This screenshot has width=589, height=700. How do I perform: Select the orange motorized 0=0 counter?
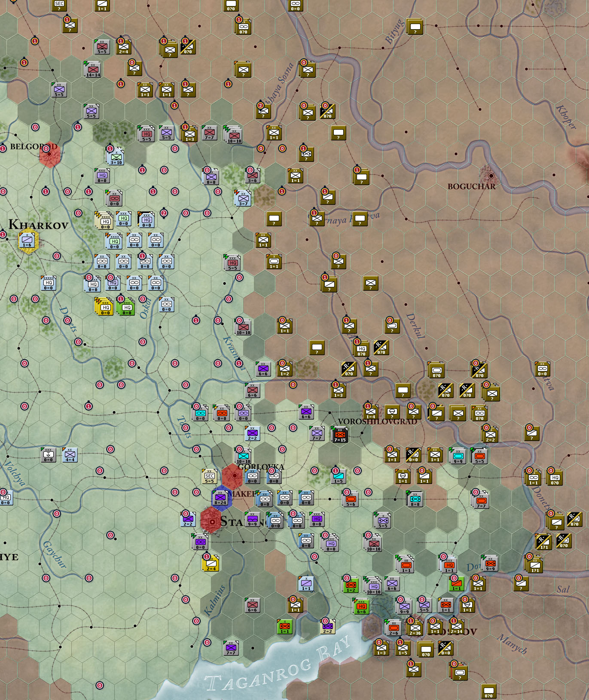222,413
